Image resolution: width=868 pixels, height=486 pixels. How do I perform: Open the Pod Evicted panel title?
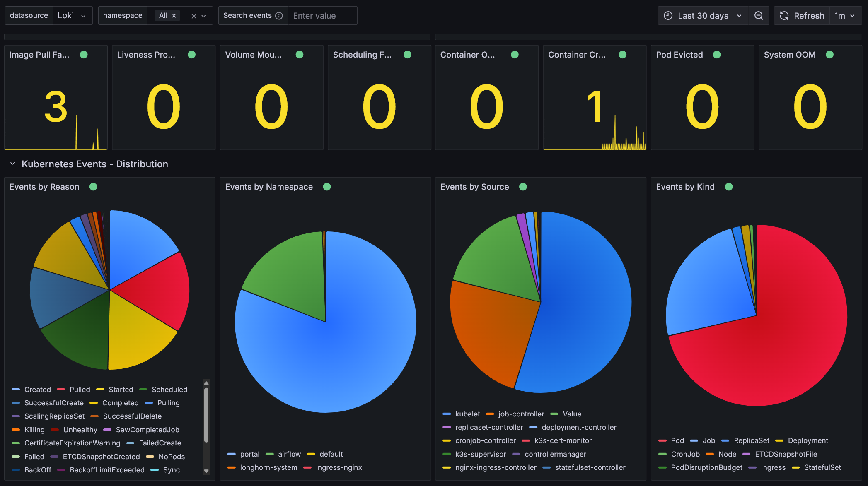click(679, 55)
